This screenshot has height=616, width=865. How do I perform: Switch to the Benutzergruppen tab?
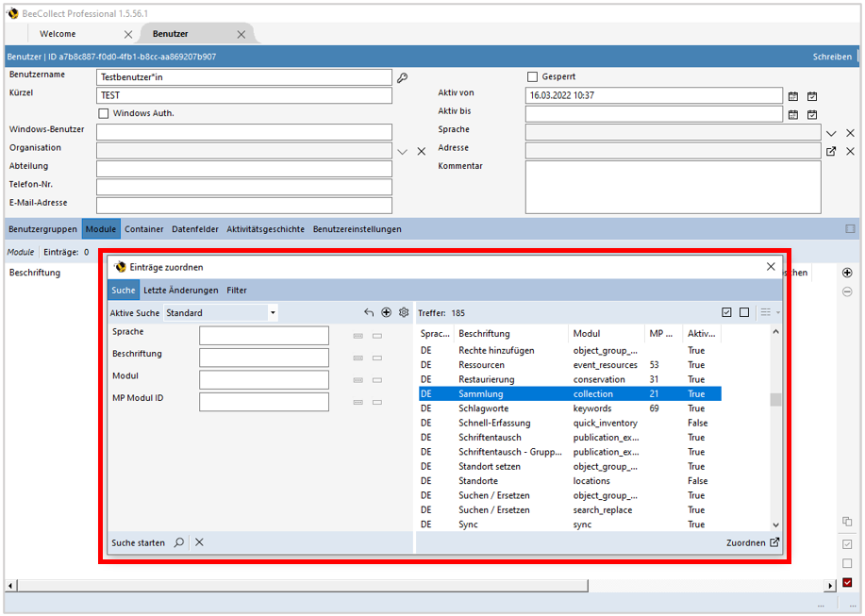[42, 229]
